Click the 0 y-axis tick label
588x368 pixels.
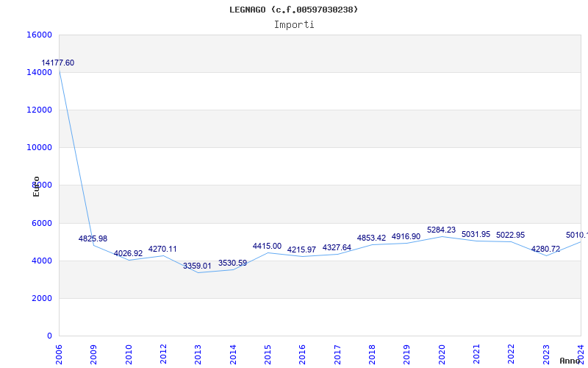pyautogui.click(x=49, y=336)
